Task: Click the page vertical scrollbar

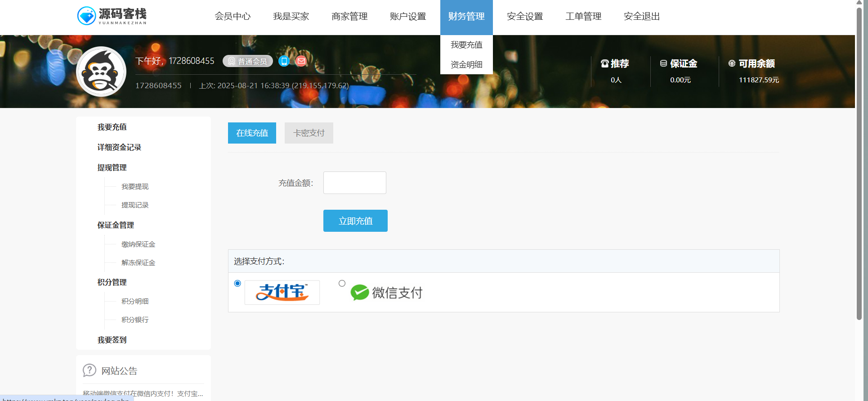Action: [x=859, y=164]
